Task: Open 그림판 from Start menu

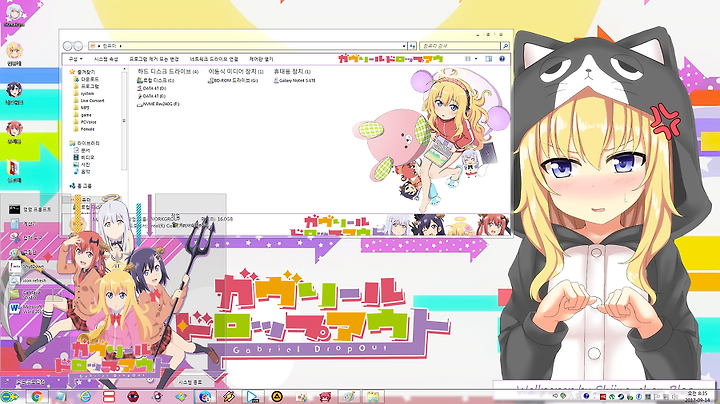Action: click(24, 252)
